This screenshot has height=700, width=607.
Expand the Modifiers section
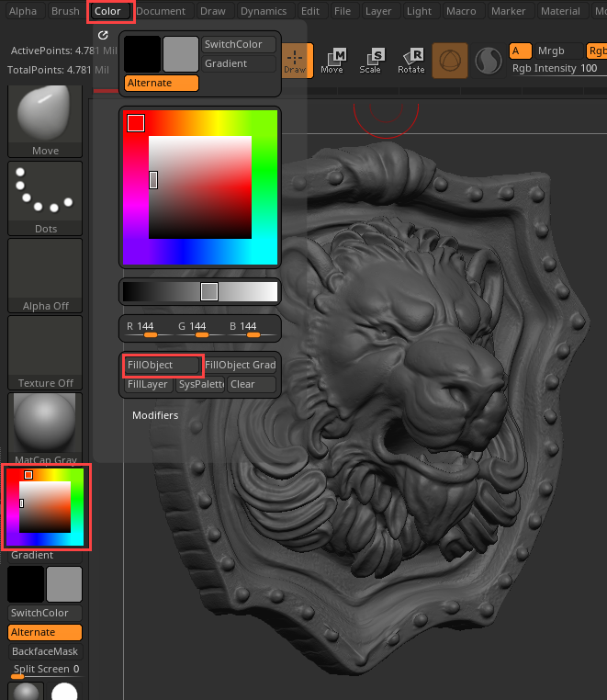tap(155, 415)
